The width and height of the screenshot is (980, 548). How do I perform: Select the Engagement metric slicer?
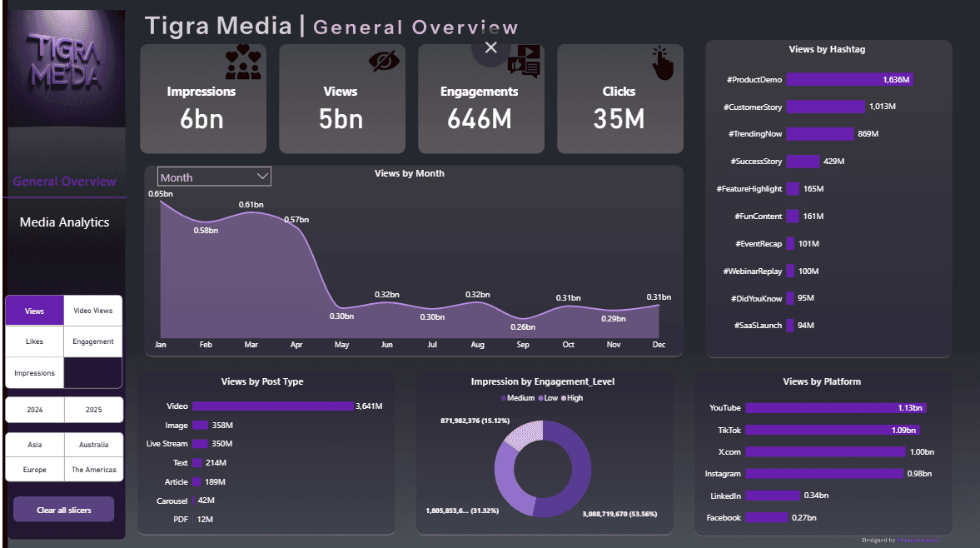click(x=93, y=341)
